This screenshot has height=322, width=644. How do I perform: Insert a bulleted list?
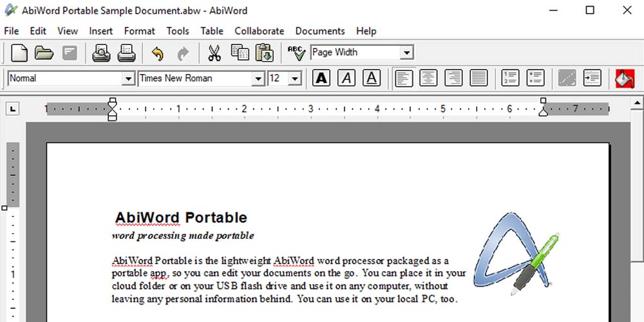535,78
